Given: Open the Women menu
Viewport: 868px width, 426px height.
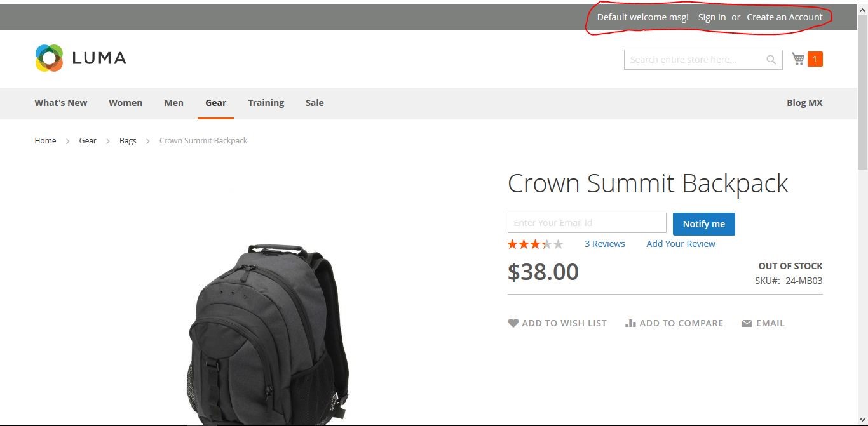Looking at the screenshot, I should point(125,103).
